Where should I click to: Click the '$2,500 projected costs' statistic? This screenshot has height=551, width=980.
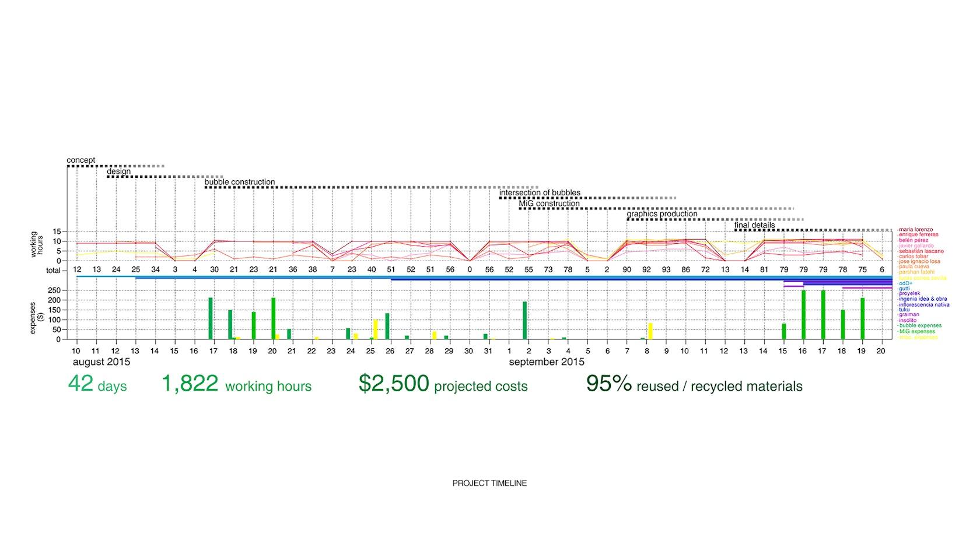[443, 384]
